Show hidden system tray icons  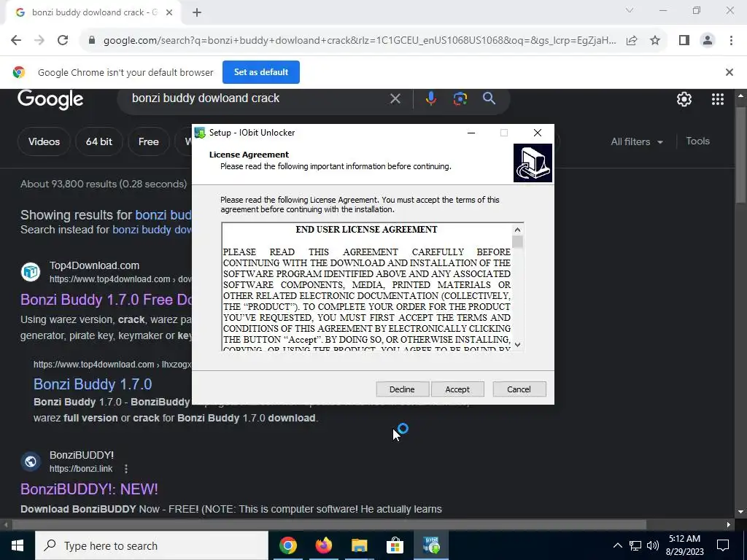617,545
